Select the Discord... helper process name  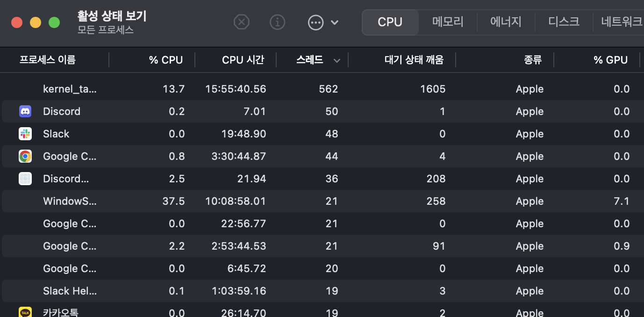coord(66,179)
